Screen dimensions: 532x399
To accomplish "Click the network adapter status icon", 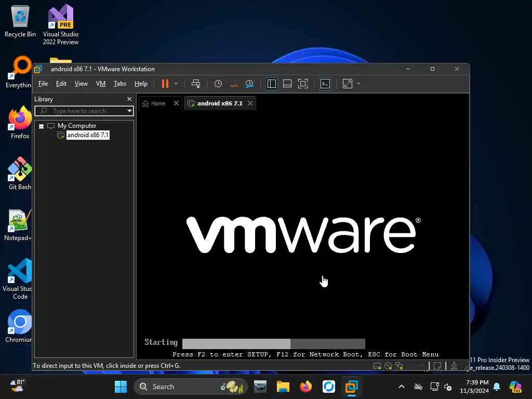I will coord(400,366).
